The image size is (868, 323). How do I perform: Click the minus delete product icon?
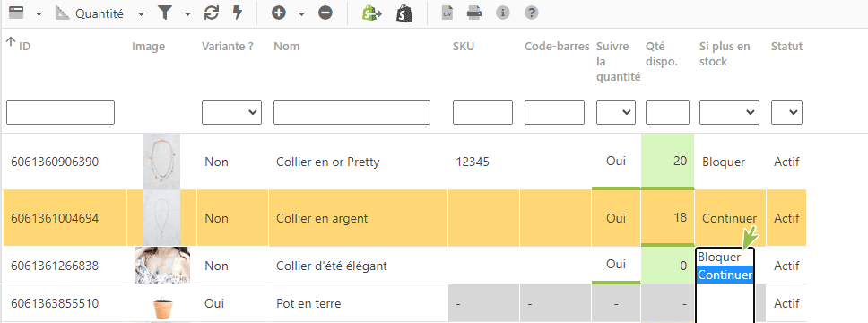pyautogui.click(x=325, y=13)
